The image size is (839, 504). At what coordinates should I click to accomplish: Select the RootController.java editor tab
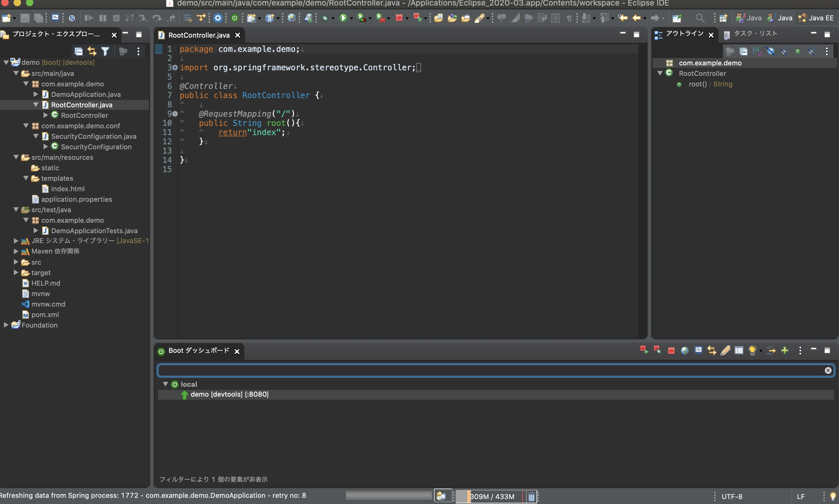199,35
